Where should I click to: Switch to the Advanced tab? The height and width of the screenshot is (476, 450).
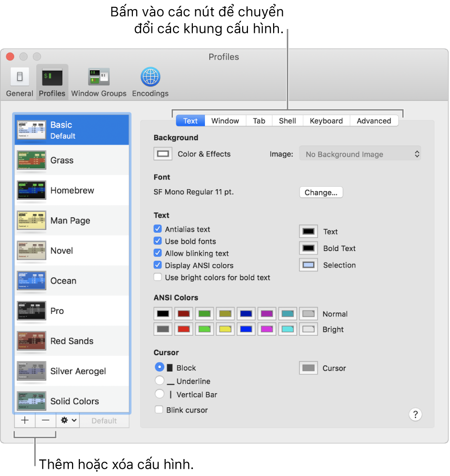coord(374,121)
